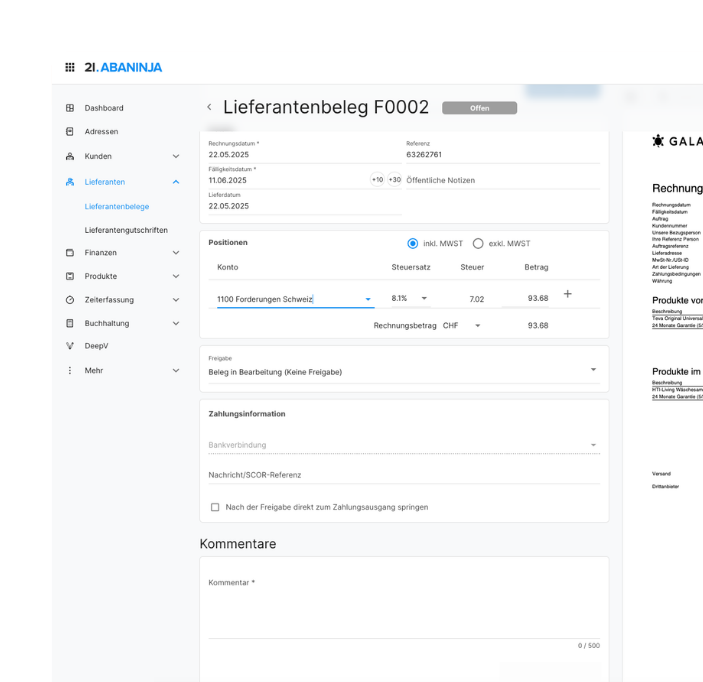Open the apps grid menu icon
The image size is (703, 682).
tap(70, 67)
